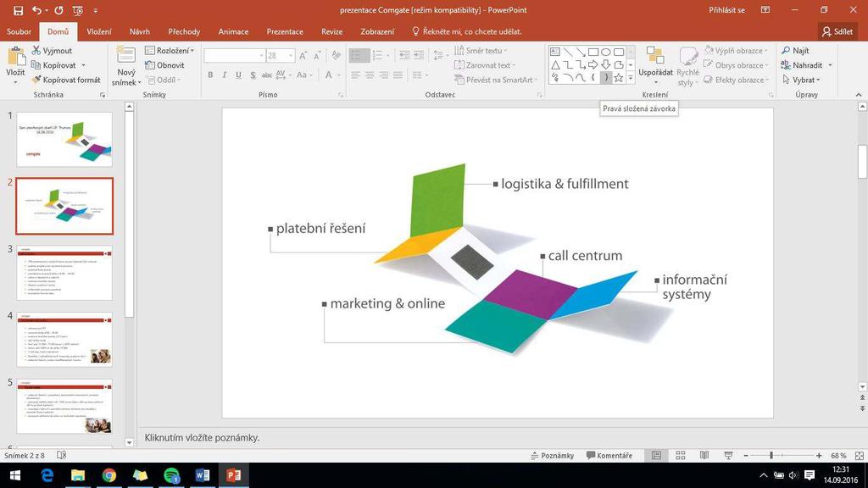Toggle strikethrough formatting
This screenshot has height=488, width=868.
coord(267,75)
